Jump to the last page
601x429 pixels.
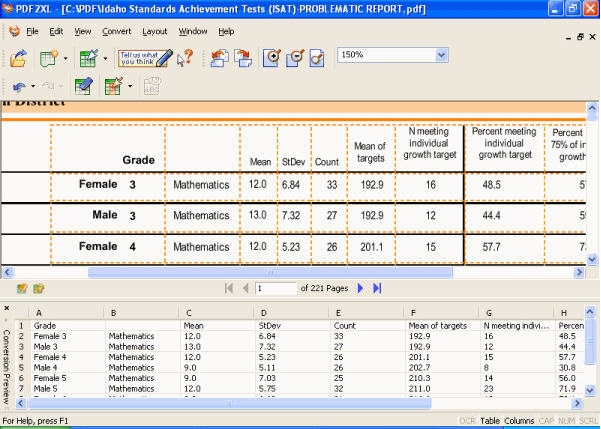[378, 289]
